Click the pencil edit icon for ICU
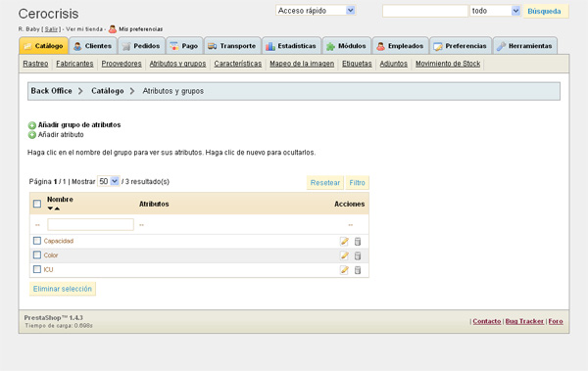 (344, 270)
